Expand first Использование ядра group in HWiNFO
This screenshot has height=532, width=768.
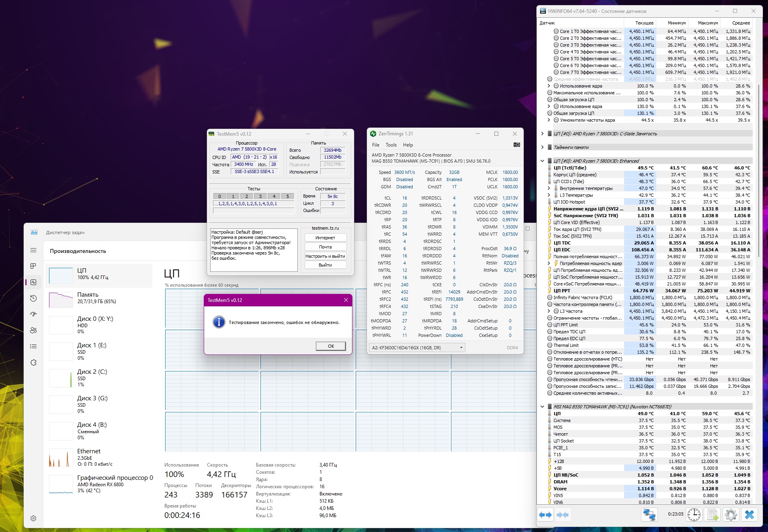[x=549, y=86]
